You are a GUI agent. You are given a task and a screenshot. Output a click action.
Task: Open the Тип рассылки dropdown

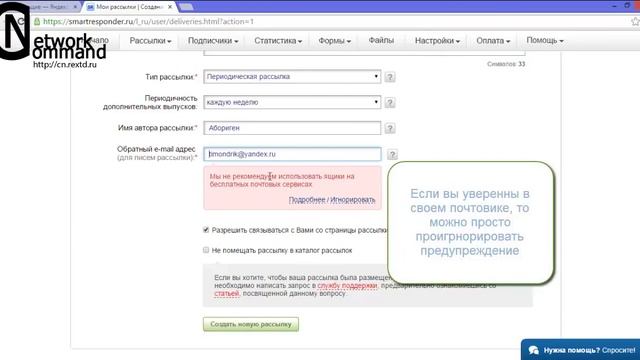[292, 77]
